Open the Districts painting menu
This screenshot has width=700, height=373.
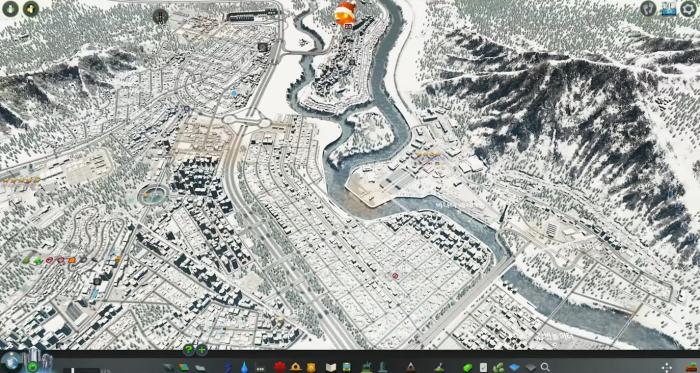tap(200, 367)
